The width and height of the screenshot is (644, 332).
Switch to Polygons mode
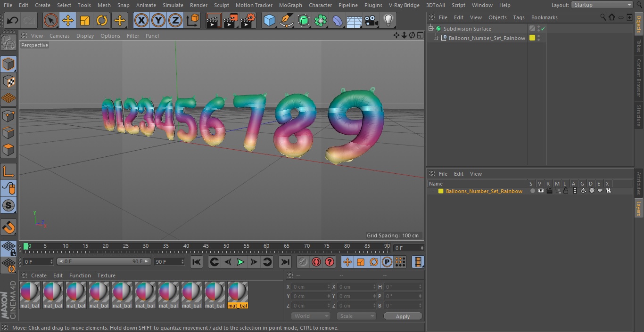(x=8, y=150)
